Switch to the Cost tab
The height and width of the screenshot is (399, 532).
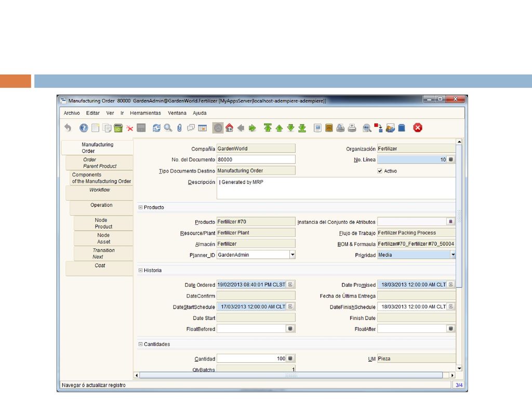click(99, 269)
